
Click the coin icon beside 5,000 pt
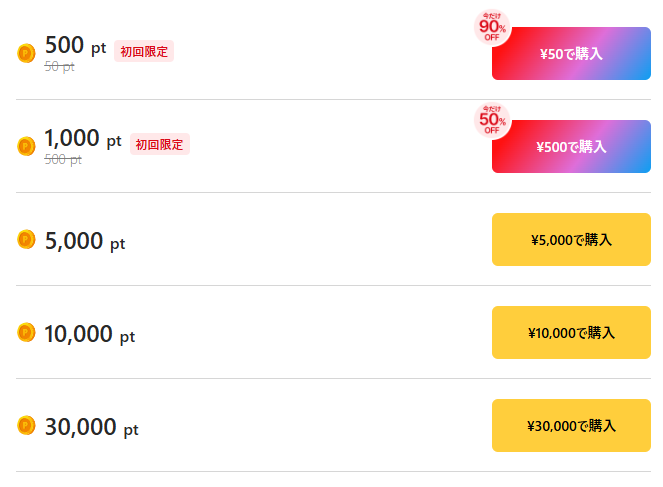point(27,239)
